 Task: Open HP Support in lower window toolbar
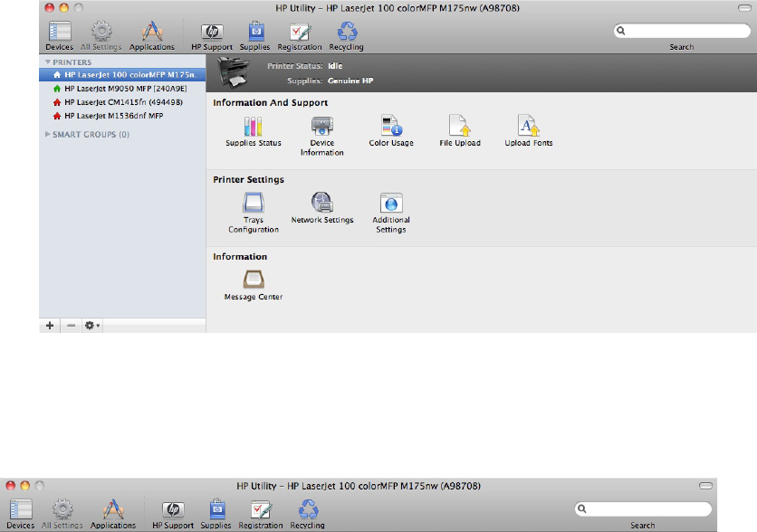173,514
